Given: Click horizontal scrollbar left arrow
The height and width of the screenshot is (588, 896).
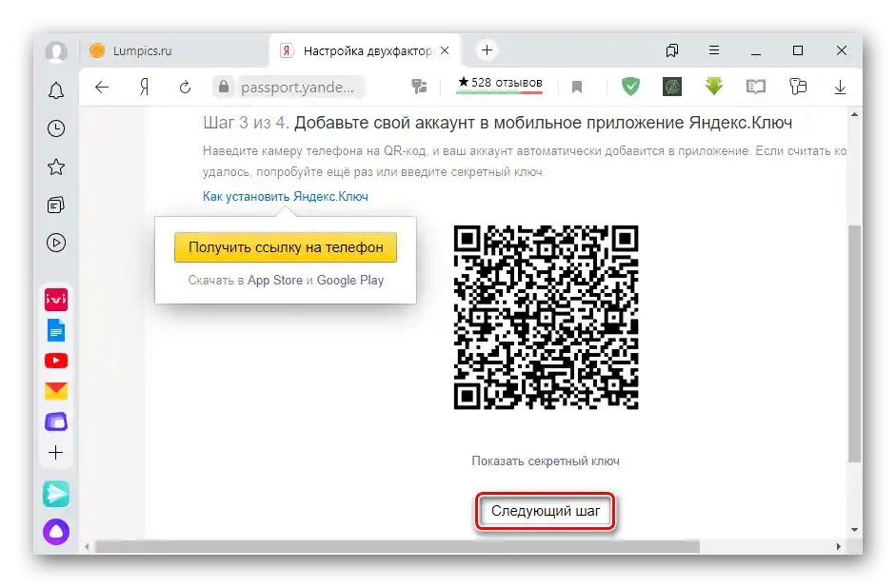Looking at the screenshot, I should click(87, 547).
